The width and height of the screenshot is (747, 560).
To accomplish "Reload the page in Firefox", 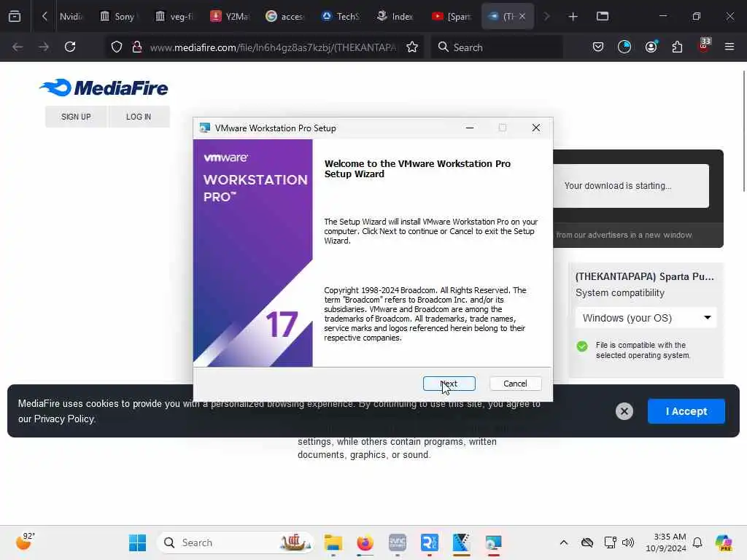I will [x=70, y=47].
